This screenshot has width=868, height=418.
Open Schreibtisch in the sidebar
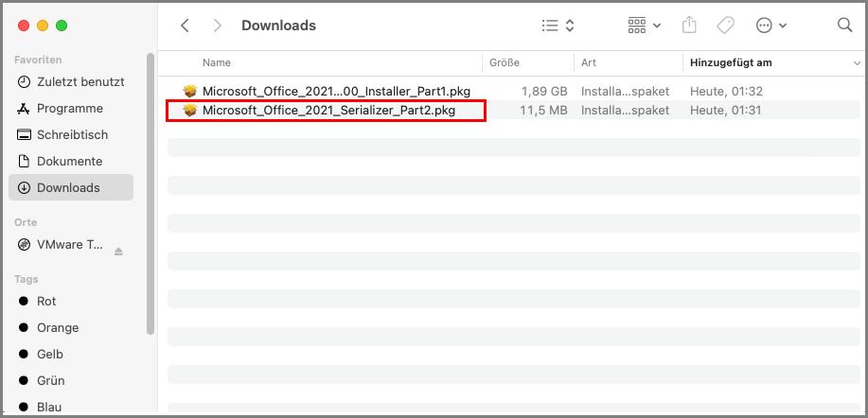point(71,135)
